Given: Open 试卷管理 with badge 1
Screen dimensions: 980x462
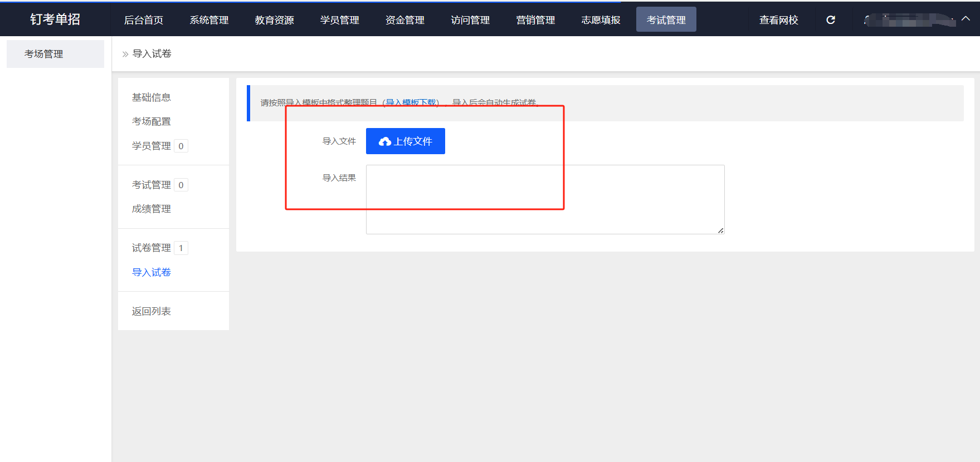Looking at the screenshot, I should (151, 248).
